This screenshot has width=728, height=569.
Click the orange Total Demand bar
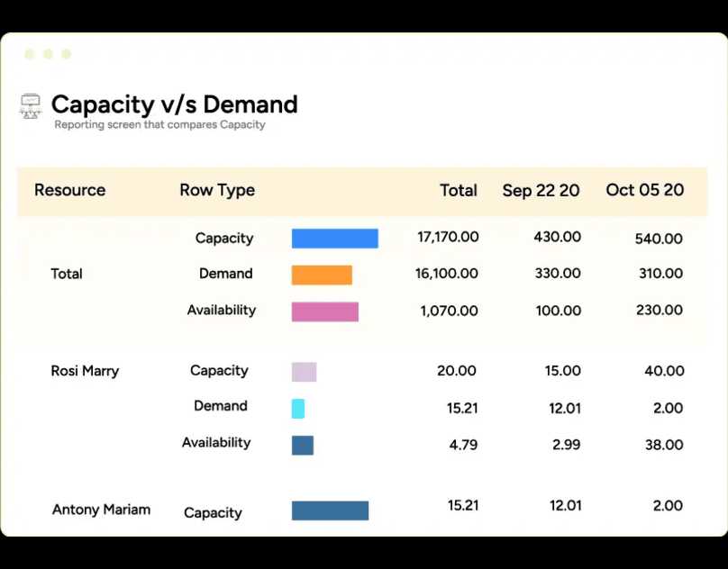click(x=322, y=275)
